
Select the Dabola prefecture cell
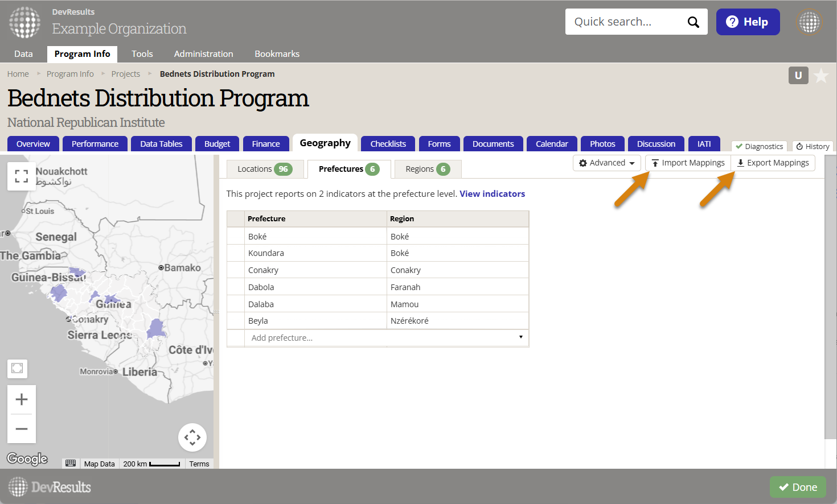click(316, 287)
